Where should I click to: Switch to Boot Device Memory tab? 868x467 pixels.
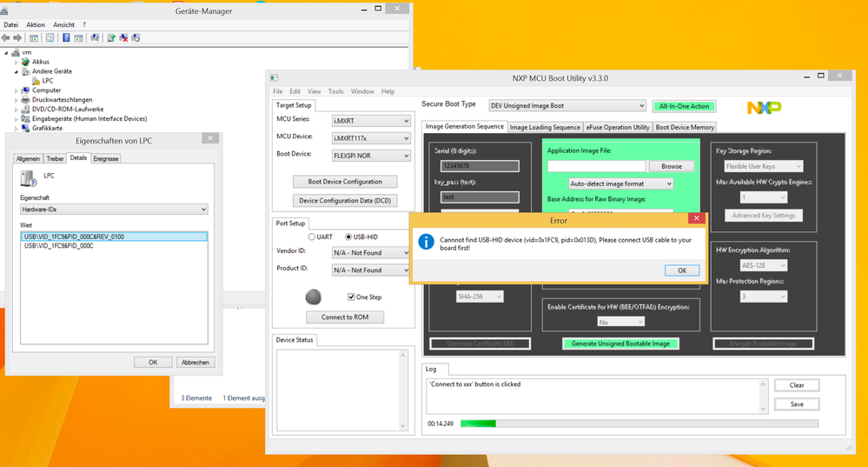(685, 128)
